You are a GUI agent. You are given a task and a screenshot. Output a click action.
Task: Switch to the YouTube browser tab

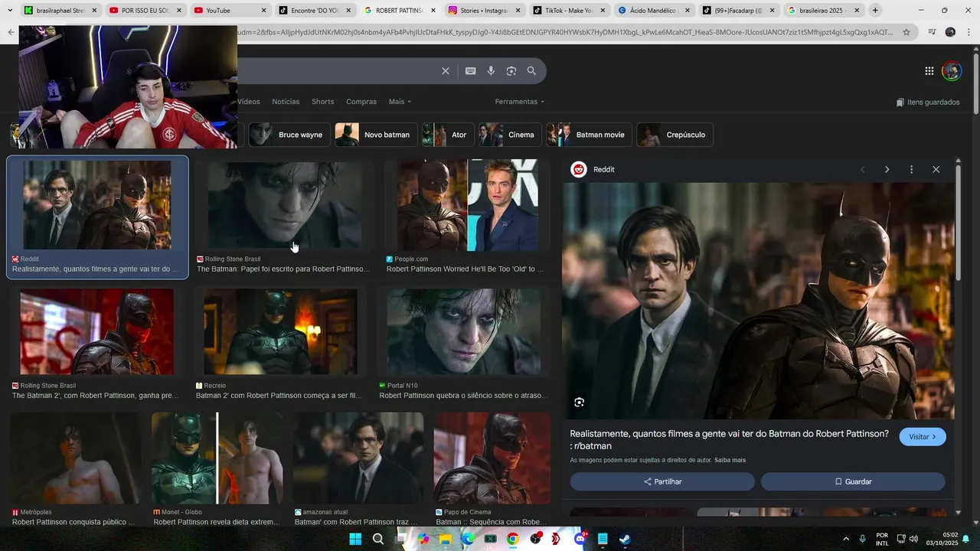pyautogui.click(x=230, y=10)
